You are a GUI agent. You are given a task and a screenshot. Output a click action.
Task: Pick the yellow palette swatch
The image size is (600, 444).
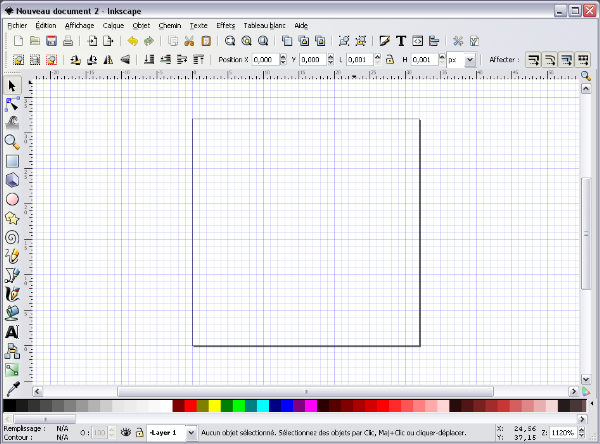(215, 406)
